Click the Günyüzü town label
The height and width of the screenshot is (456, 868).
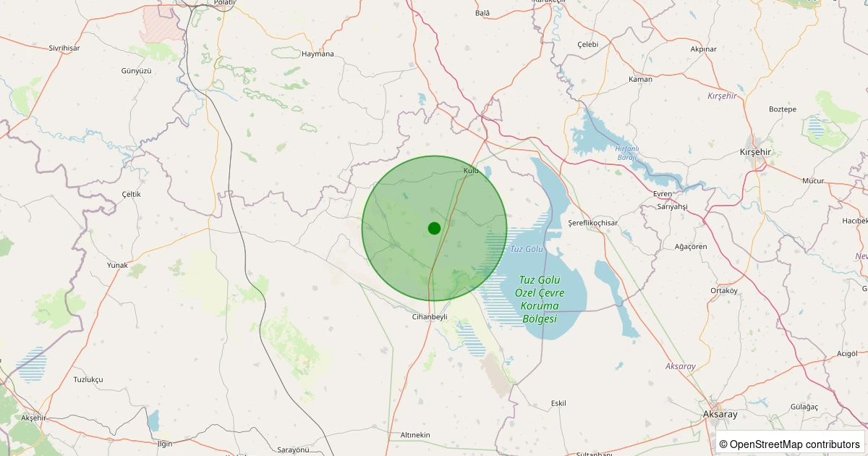pos(136,71)
